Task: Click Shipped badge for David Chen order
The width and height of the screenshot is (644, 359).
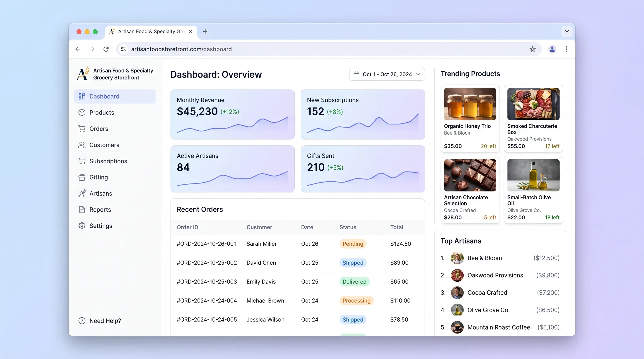Action: tap(353, 263)
